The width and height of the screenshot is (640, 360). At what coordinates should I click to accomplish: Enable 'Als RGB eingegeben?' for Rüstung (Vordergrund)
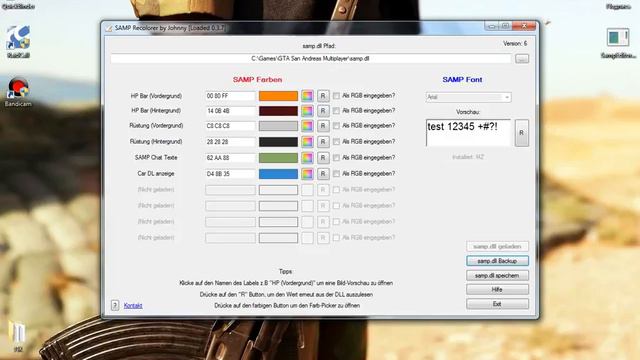pyautogui.click(x=336, y=126)
